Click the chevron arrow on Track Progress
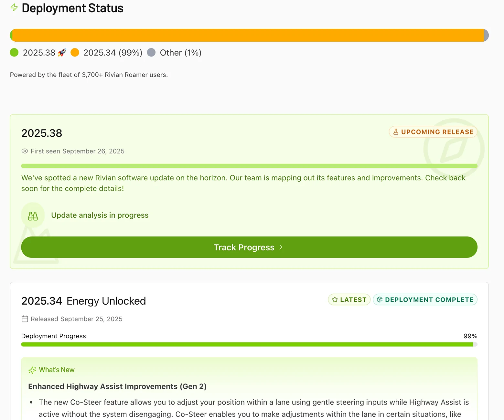The image size is (504, 420). tap(281, 247)
